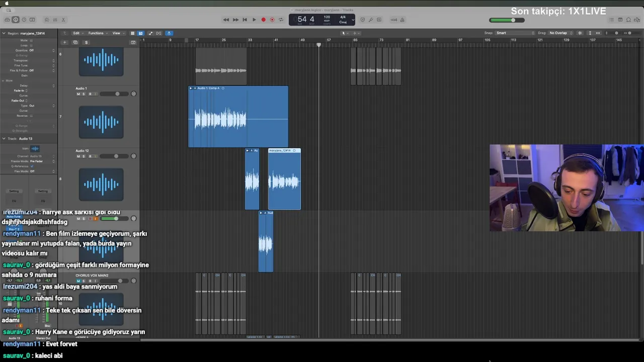Viewport: 644px width, 362px height.
Task: Toggle the Flex show/hide button
Action: coord(158,33)
